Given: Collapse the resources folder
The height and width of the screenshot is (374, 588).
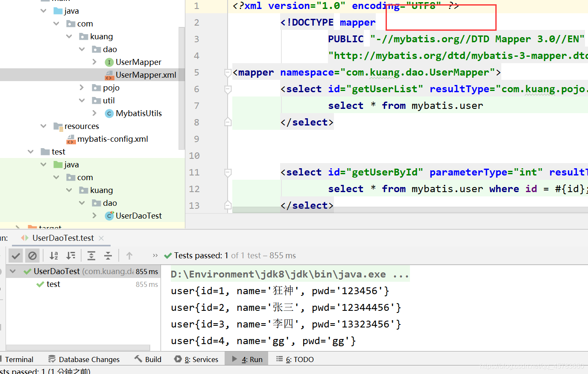Looking at the screenshot, I should (44, 126).
